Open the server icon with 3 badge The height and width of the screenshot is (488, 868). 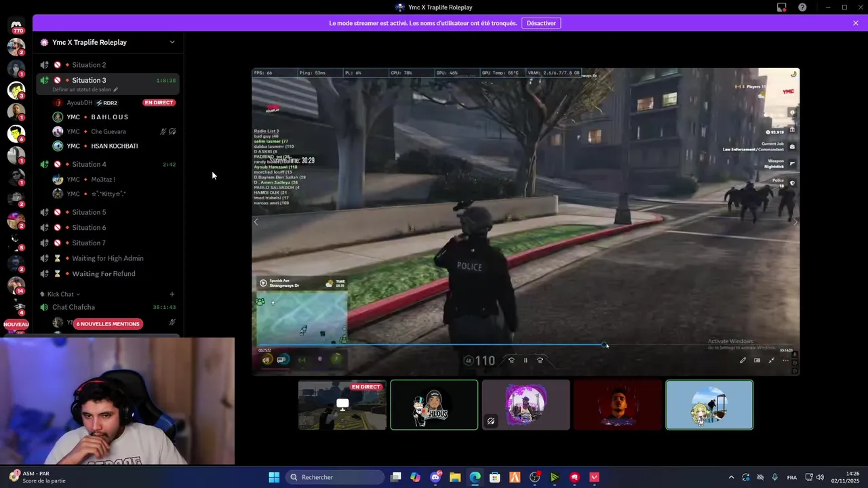(x=16, y=90)
